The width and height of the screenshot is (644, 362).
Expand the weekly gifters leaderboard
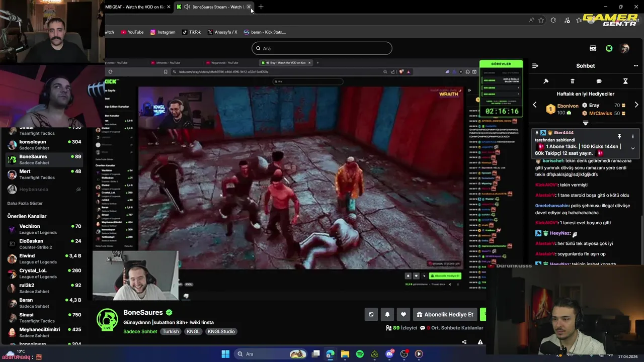pyautogui.click(x=586, y=123)
